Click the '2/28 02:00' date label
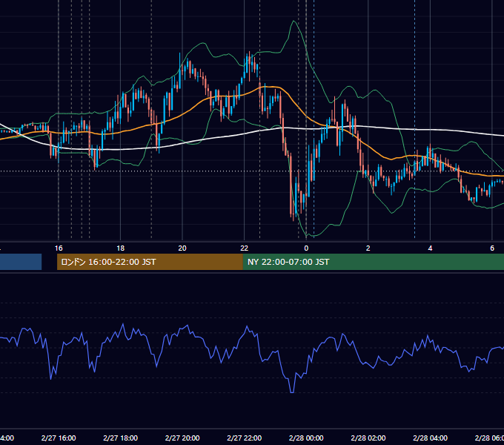 [368, 438]
